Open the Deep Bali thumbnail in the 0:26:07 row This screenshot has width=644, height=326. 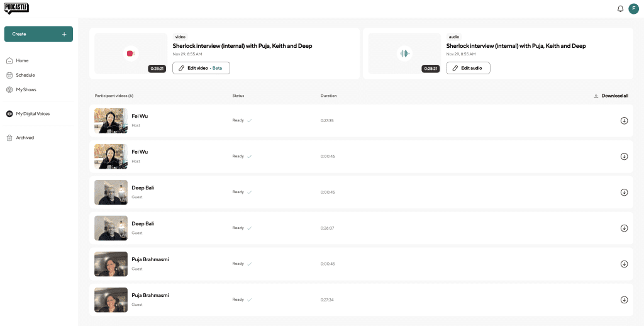pos(111,228)
